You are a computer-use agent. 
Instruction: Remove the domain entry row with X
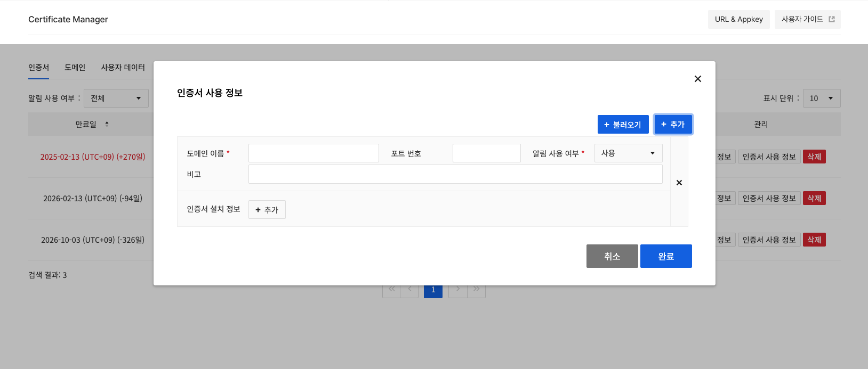[x=679, y=183]
